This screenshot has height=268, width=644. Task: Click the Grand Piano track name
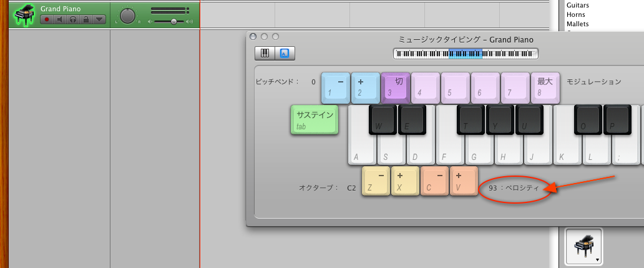[61, 9]
